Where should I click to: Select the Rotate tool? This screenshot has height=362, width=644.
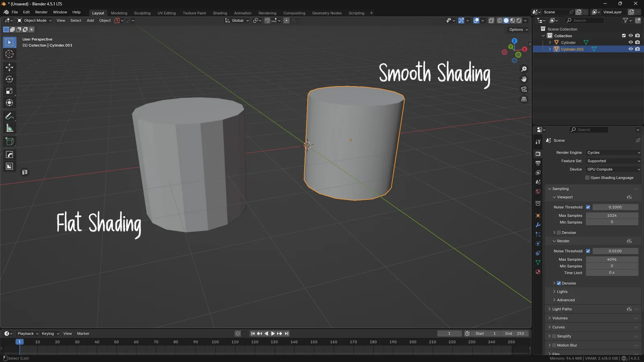9,79
